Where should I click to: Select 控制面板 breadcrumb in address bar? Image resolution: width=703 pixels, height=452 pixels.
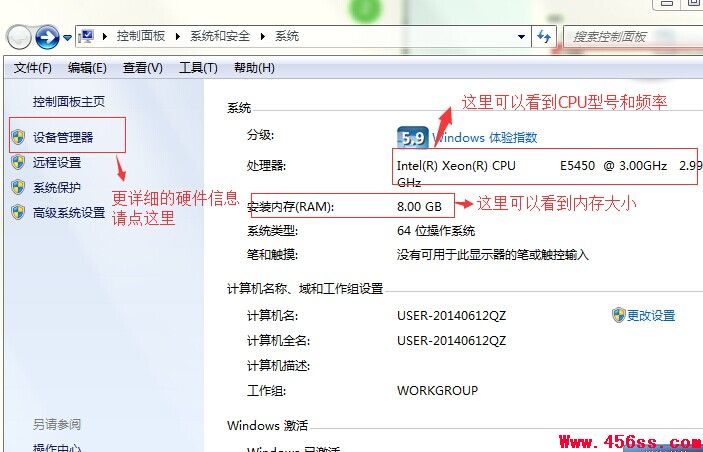(x=141, y=36)
